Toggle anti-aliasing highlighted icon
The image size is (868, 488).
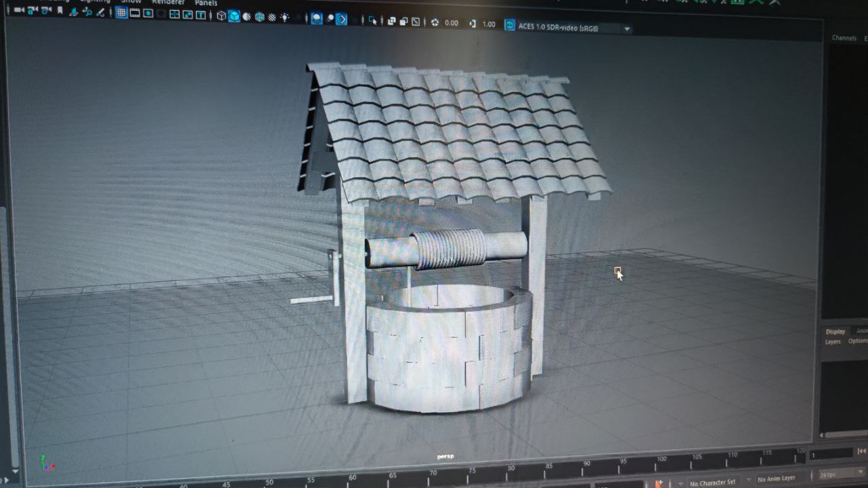point(341,19)
